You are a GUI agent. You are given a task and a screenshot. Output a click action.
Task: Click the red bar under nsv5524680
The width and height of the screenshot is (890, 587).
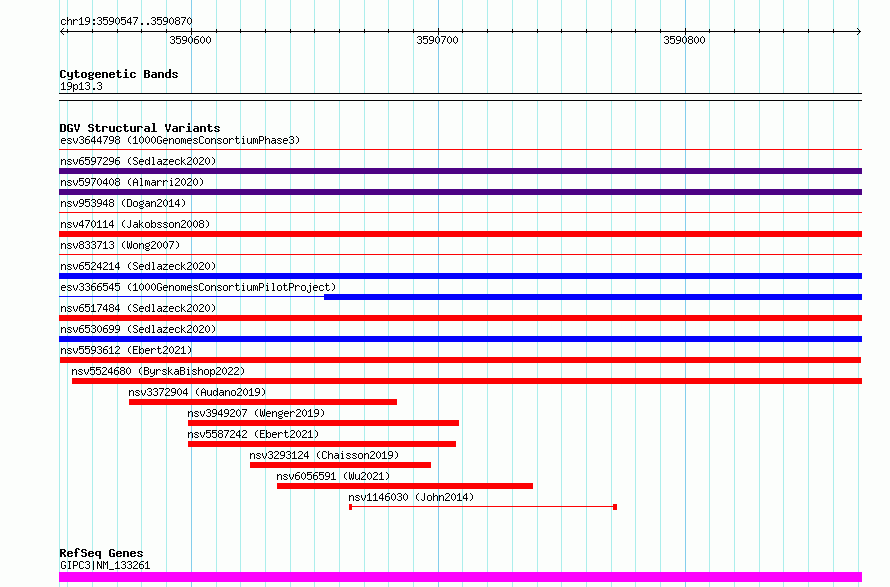pyautogui.click(x=467, y=381)
